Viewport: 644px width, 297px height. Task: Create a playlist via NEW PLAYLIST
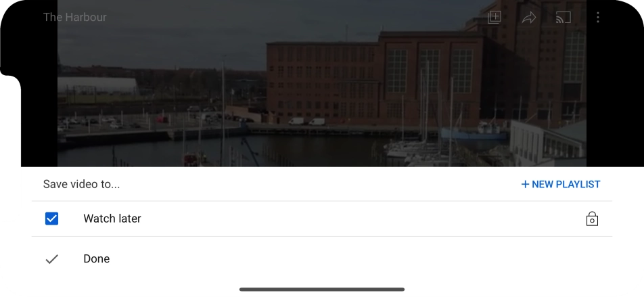click(561, 185)
